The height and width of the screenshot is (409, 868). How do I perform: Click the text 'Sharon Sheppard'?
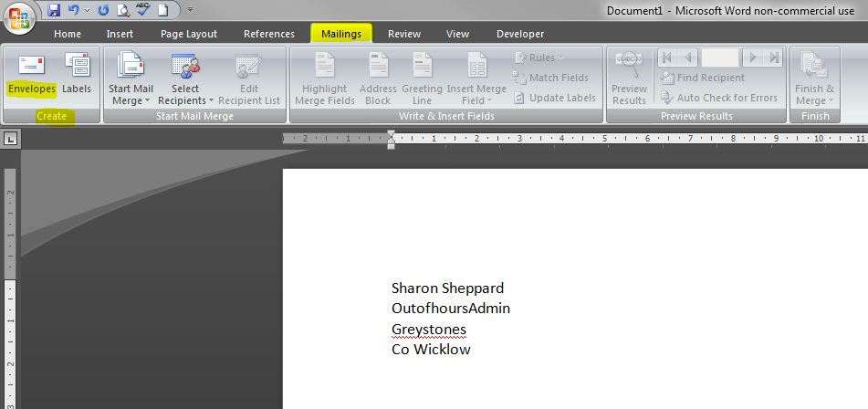tap(447, 288)
